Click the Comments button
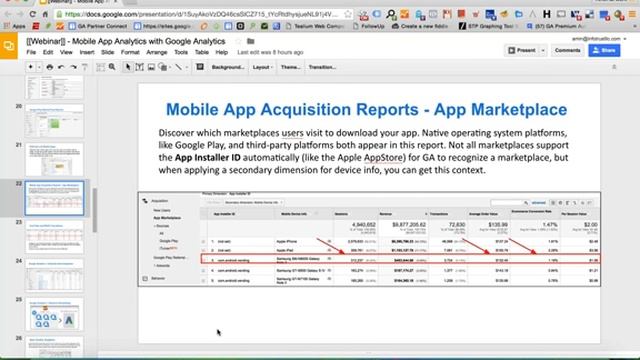Screen dimensions: 640x360 (567, 50)
